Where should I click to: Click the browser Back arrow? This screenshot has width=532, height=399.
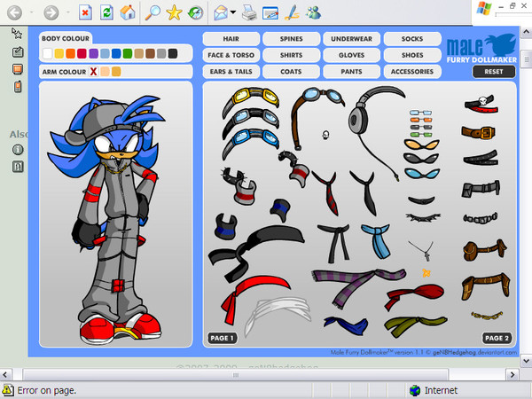point(14,13)
